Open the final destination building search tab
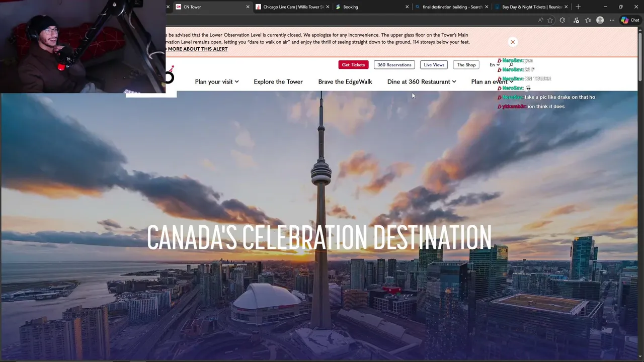 [451, 7]
